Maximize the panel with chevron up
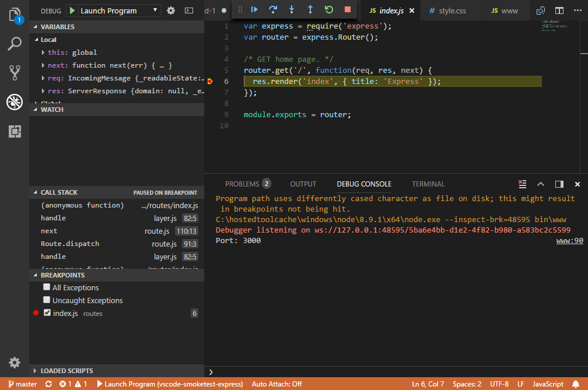588x390 pixels. tap(540, 184)
